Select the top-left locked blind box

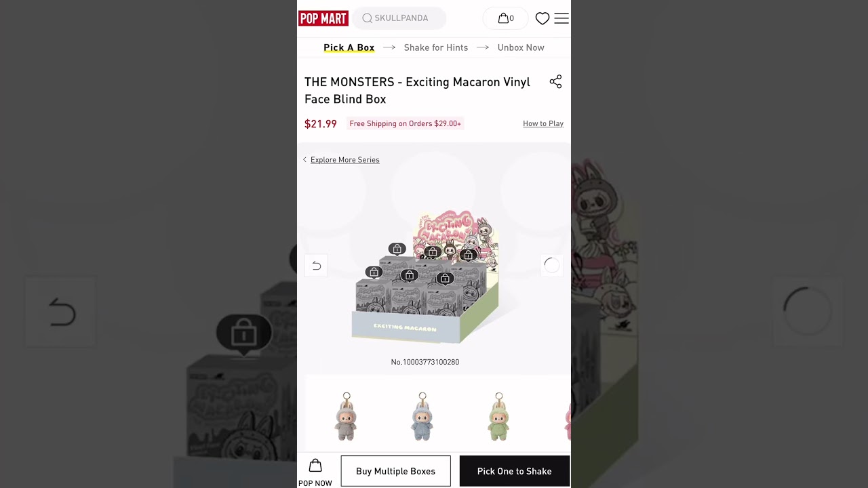click(x=397, y=249)
